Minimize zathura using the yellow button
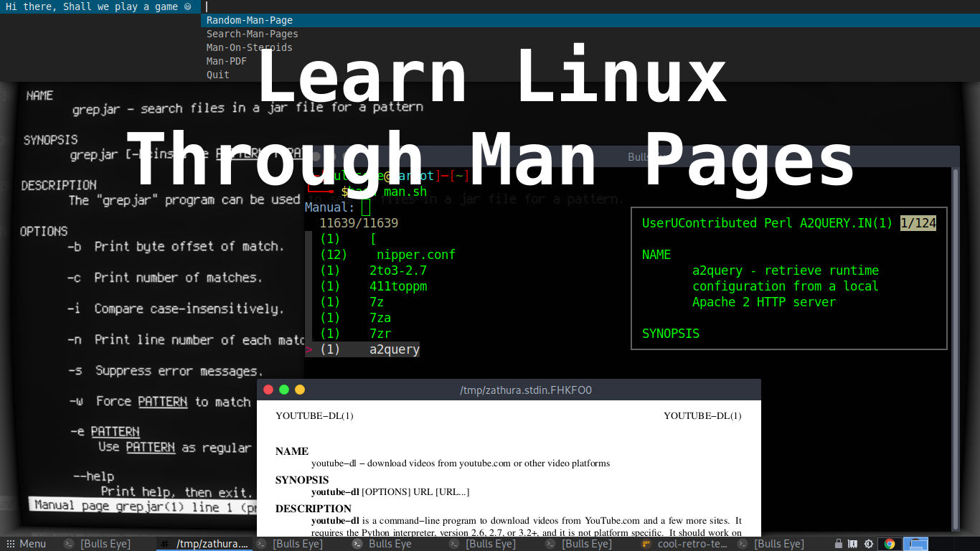 point(300,390)
